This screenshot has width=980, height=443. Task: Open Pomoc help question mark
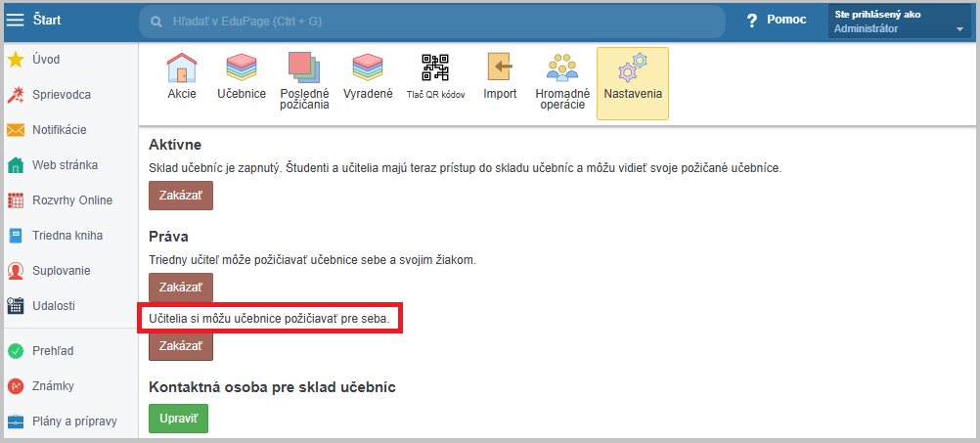[x=752, y=21]
